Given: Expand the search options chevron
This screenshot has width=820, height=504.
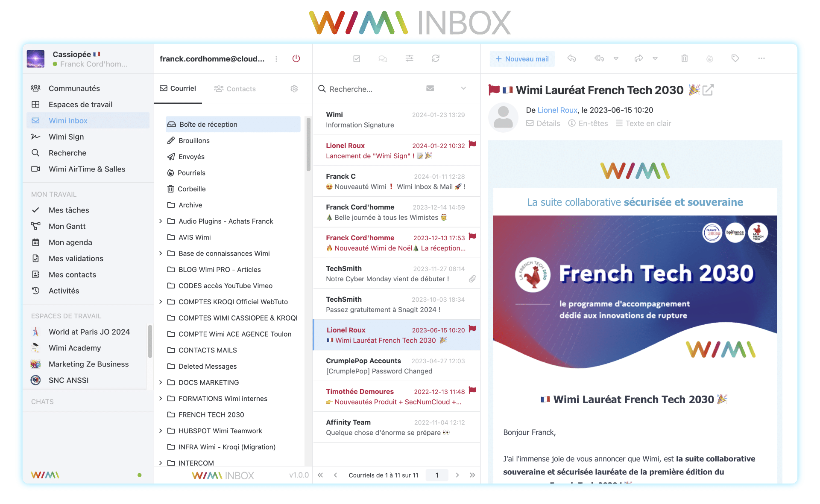Looking at the screenshot, I should coord(463,88).
